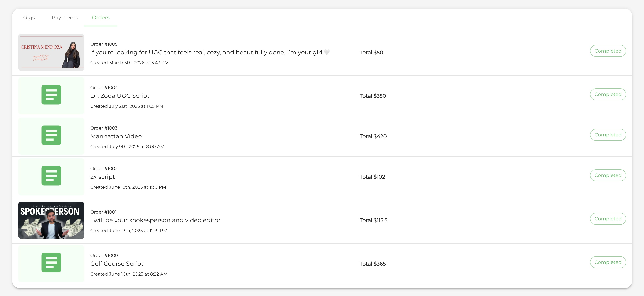Click the Total $420 amount
This screenshot has width=644, height=296.
pyautogui.click(x=373, y=136)
